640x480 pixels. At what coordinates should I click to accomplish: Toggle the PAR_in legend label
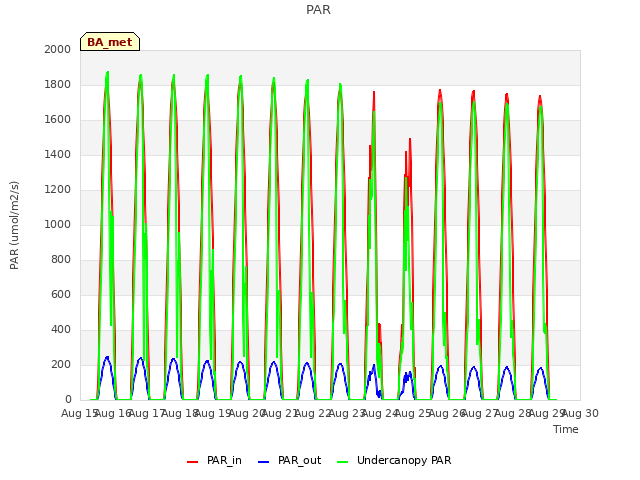[224, 460]
